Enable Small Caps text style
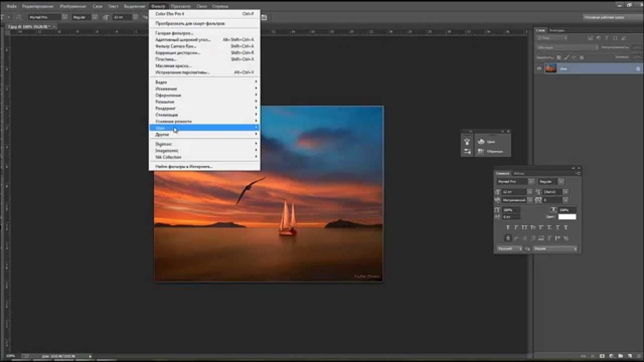644x362 pixels. pos(533,227)
